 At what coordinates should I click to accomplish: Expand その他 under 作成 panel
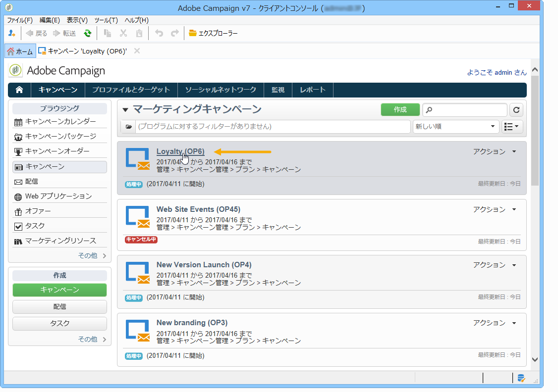(92, 340)
